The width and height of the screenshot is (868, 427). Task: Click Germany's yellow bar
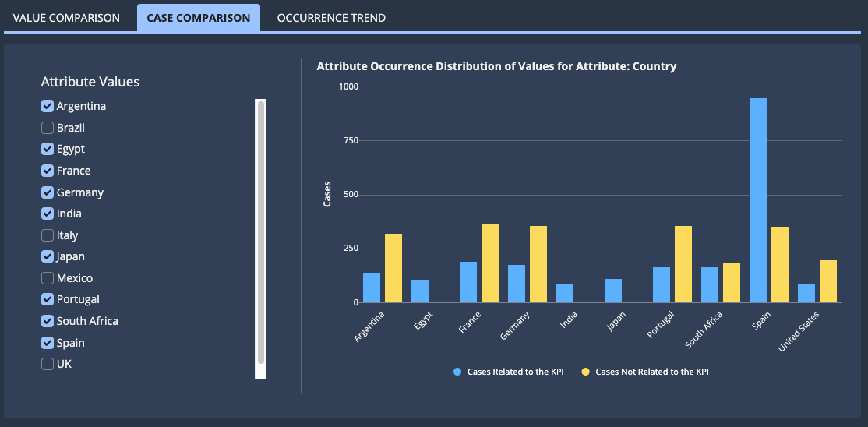(538, 264)
